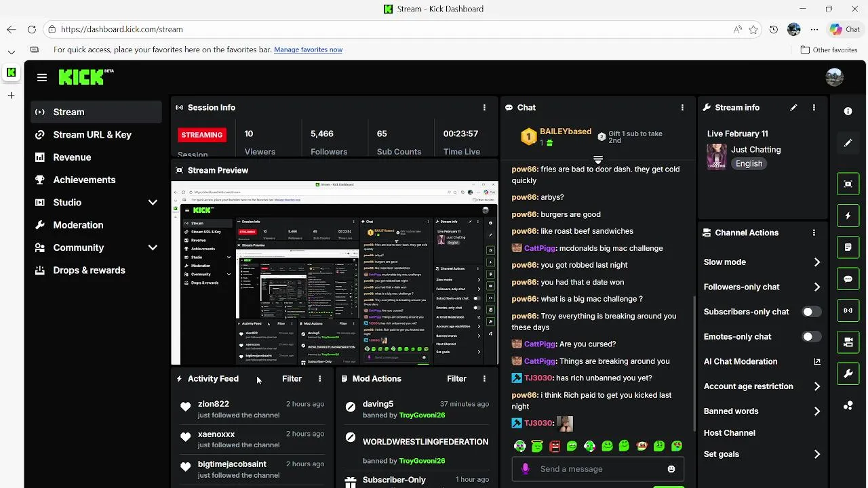Toggle Channel Actions widget in right sidebar
The height and width of the screenshot is (488, 868).
coord(848,342)
